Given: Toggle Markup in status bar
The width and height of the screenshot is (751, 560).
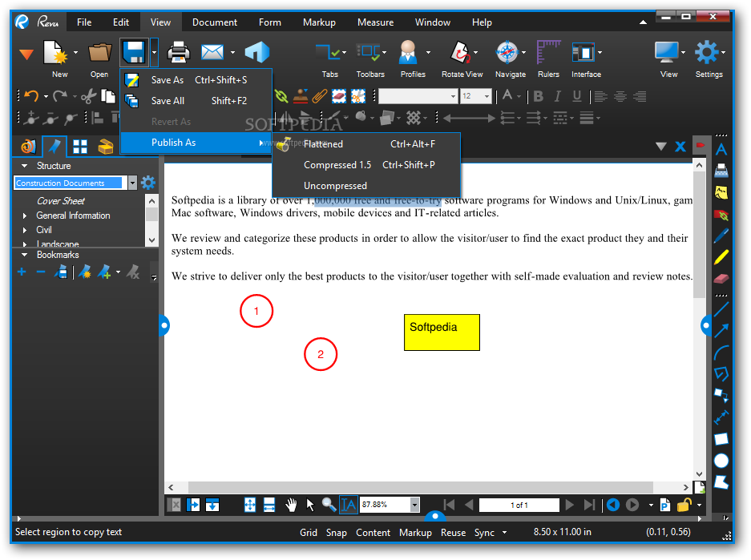Looking at the screenshot, I should click(415, 533).
